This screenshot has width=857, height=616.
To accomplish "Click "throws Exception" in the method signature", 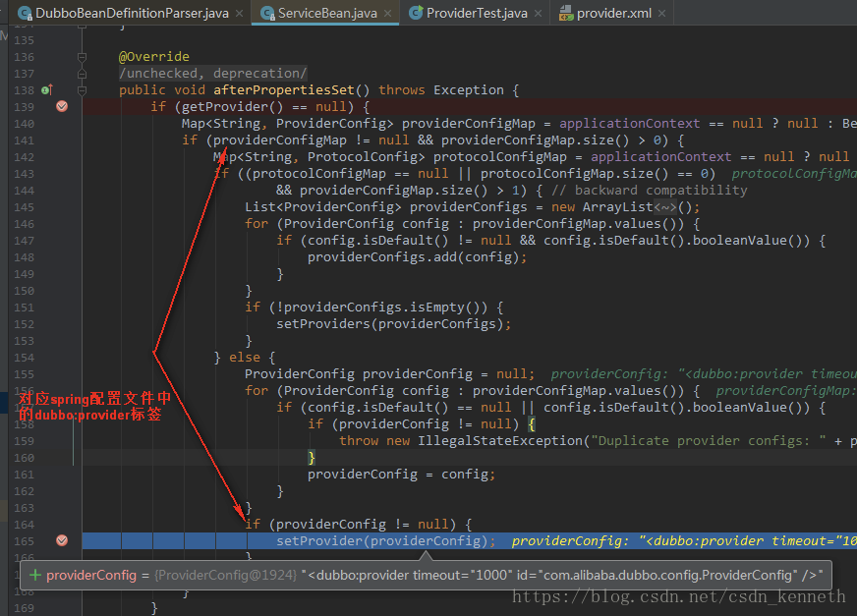I will (x=441, y=90).
